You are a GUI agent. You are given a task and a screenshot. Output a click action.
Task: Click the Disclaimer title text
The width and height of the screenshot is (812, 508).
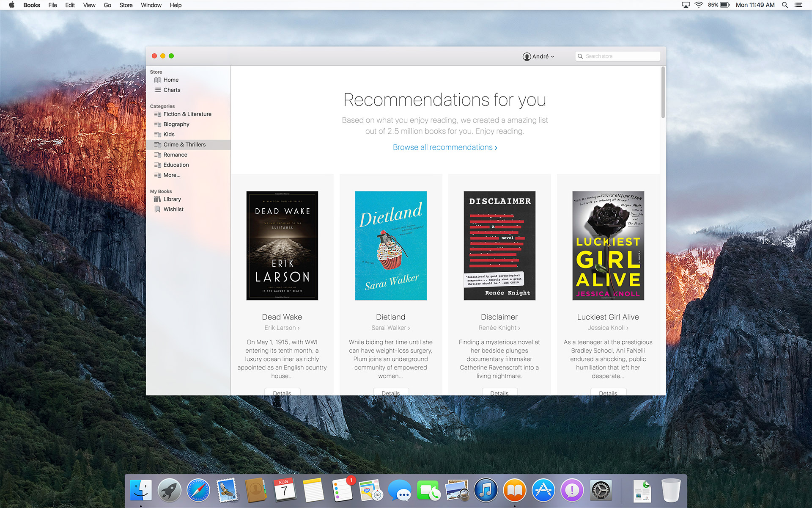499,317
